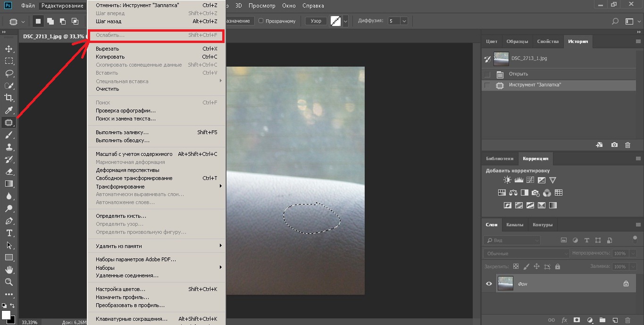
Task: Select the History Brush tool
Action: pos(9,159)
